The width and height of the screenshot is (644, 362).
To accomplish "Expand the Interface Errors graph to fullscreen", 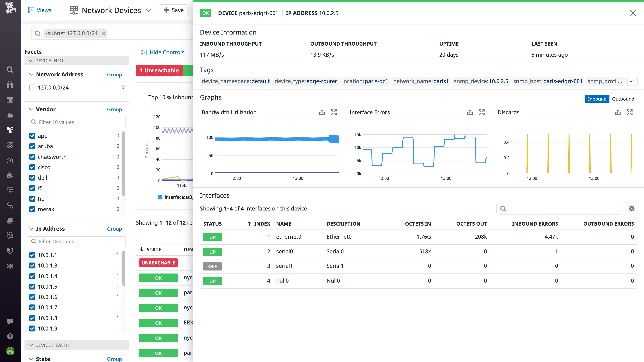I will (481, 112).
